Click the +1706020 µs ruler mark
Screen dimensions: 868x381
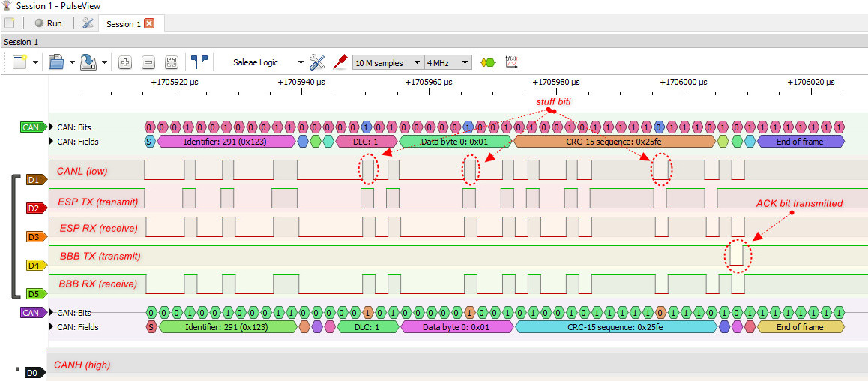(x=811, y=82)
